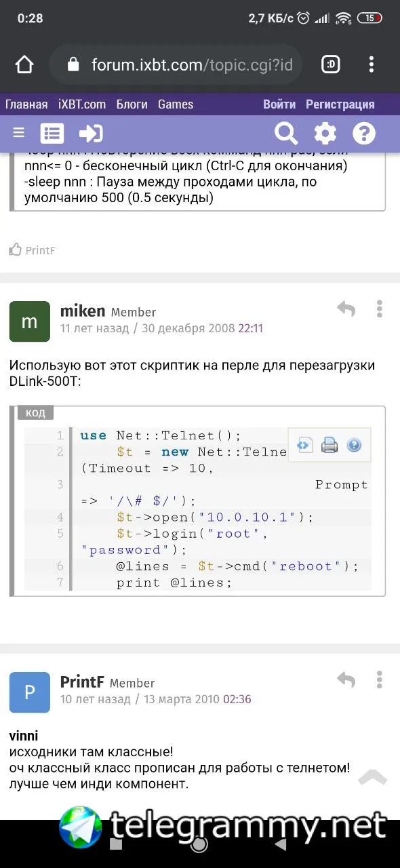Click the Регистрация link
Image resolution: width=400 pixels, height=868 pixels.
pos(340,104)
